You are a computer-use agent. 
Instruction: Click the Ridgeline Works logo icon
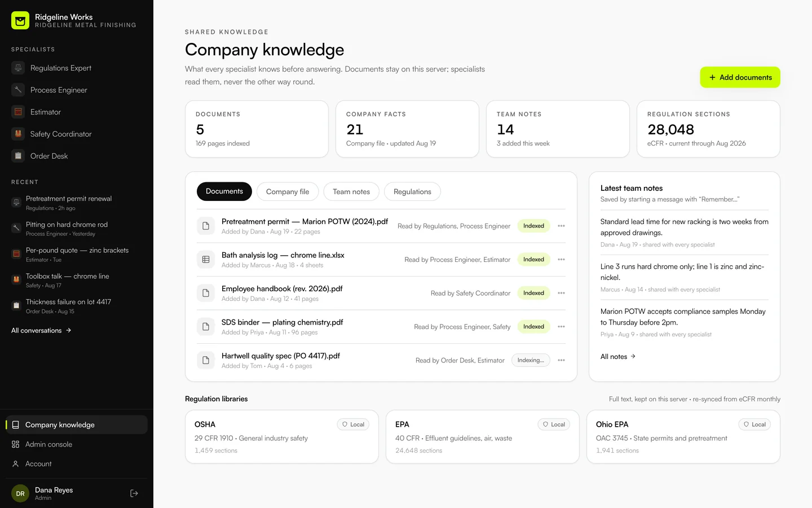20,21
